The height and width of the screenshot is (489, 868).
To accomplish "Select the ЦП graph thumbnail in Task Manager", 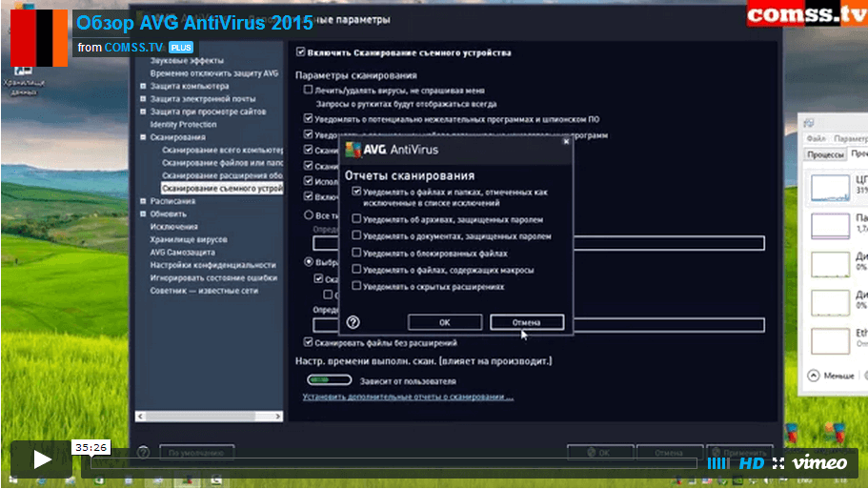I will [x=830, y=187].
